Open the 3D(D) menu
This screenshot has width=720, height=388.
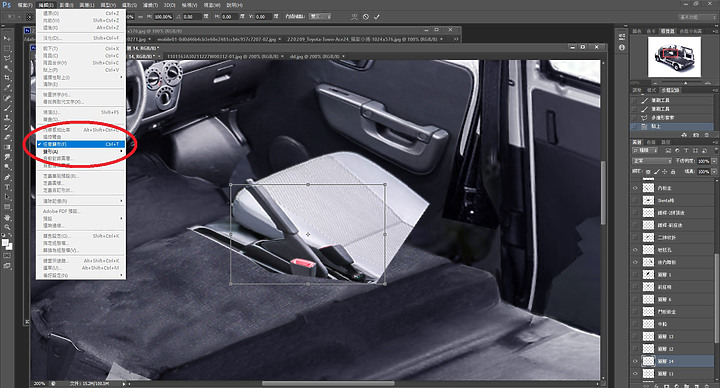point(170,5)
